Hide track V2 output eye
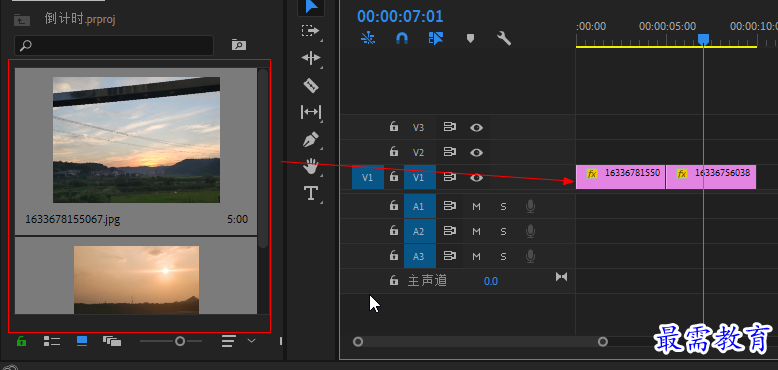Viewport: 778px width, 370px height. (476, 152)
